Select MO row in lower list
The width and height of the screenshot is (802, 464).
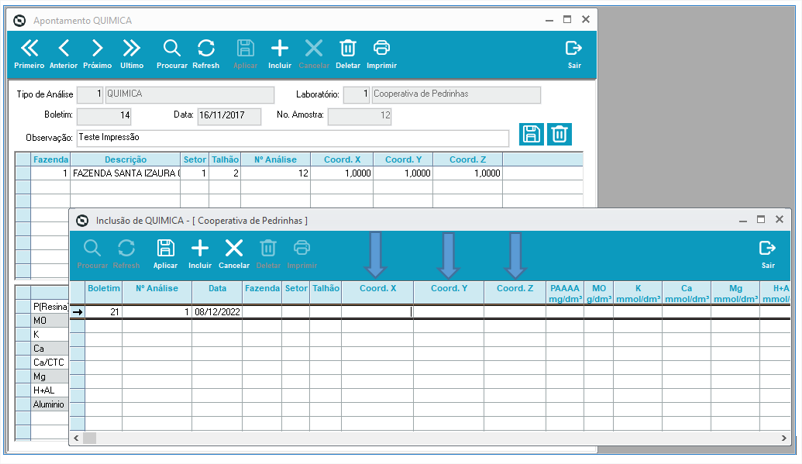[x=50, y=321]
